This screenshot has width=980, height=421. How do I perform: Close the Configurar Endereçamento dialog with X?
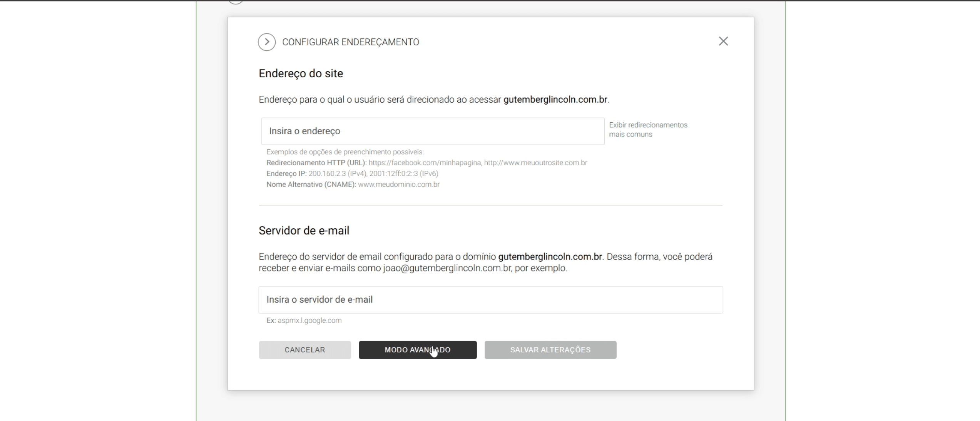[x=723, y=41]
